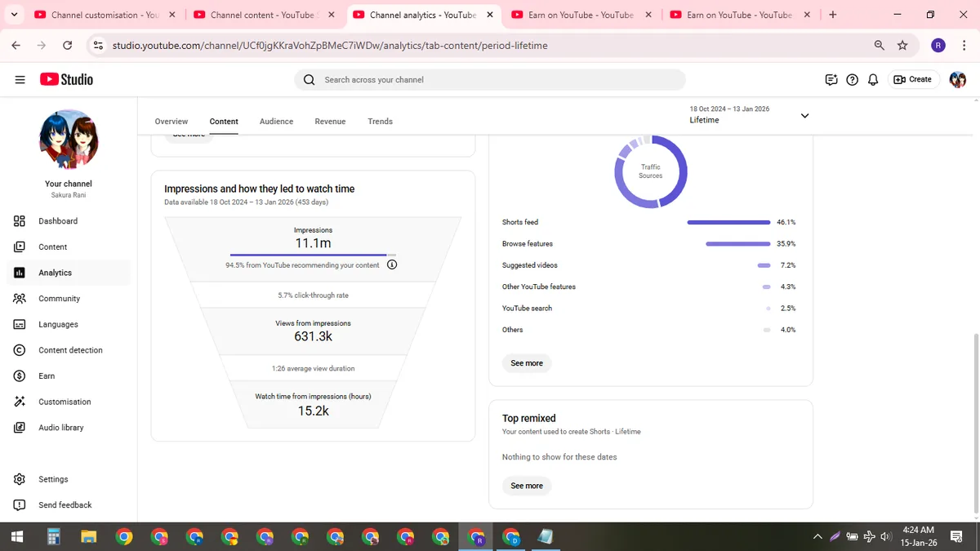Click the Earn dollar icon
The width and height of the screenshot is (980, 551).
click(20, 375)
